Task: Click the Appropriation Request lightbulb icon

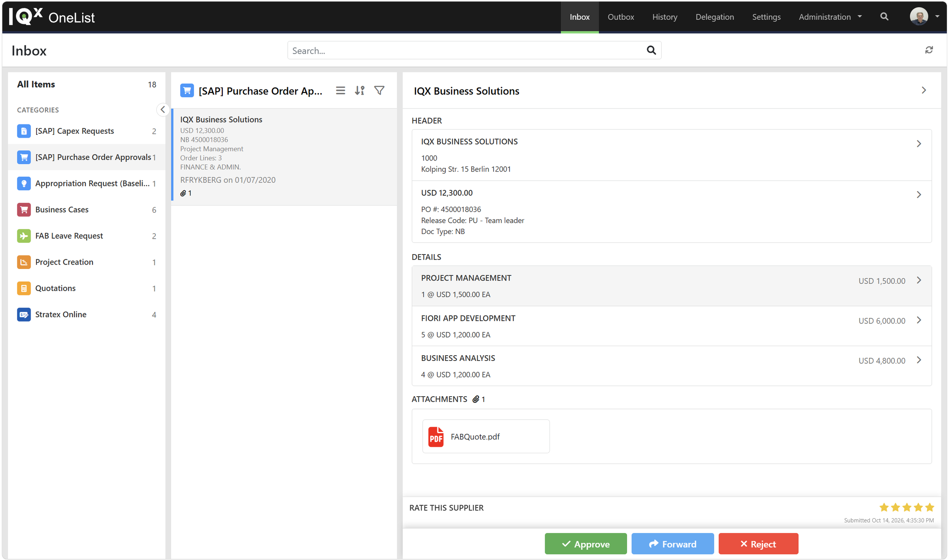Action: coord(24,183)
